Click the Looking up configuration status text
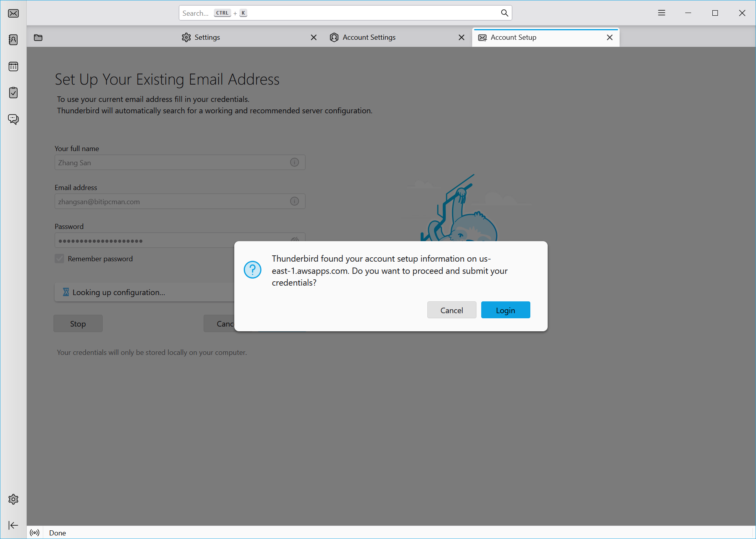The height and width of the screenshot is (539, 756). tap(119, 292)
